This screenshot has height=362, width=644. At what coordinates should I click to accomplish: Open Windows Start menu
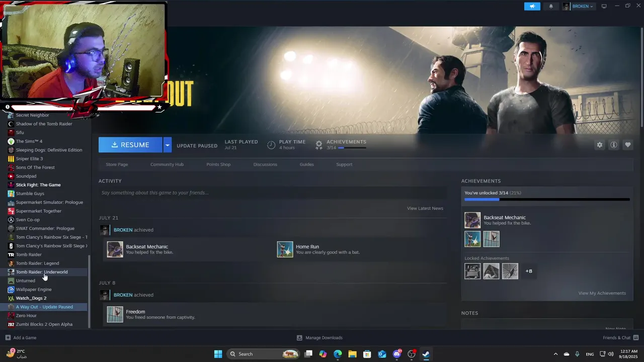tap(218, 354)
